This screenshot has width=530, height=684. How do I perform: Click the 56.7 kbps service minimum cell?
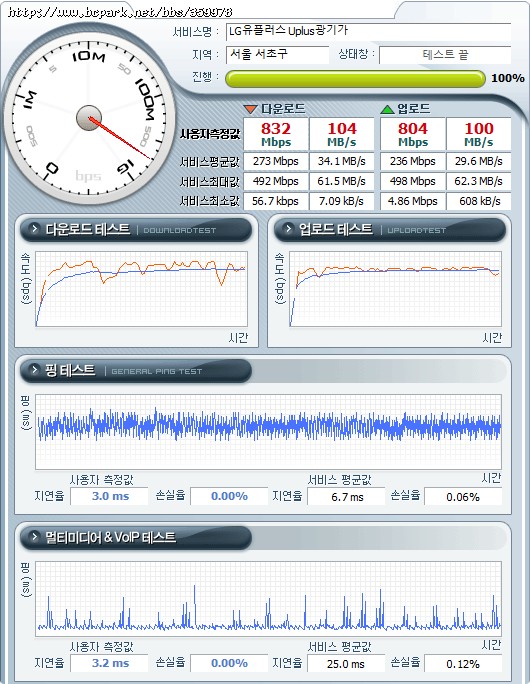tap(276, 201)
